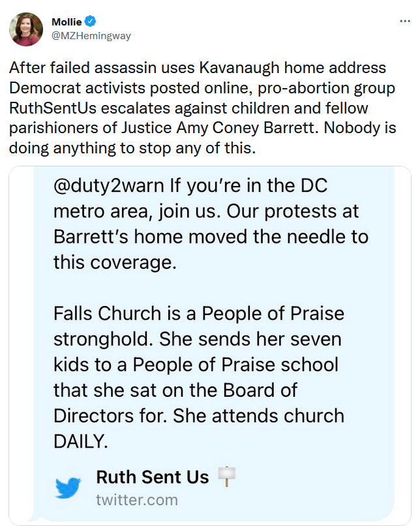This screenshot has height=526, width=420.
Task: Open the Ruth Sent Us card title
Action: point(153,477)
